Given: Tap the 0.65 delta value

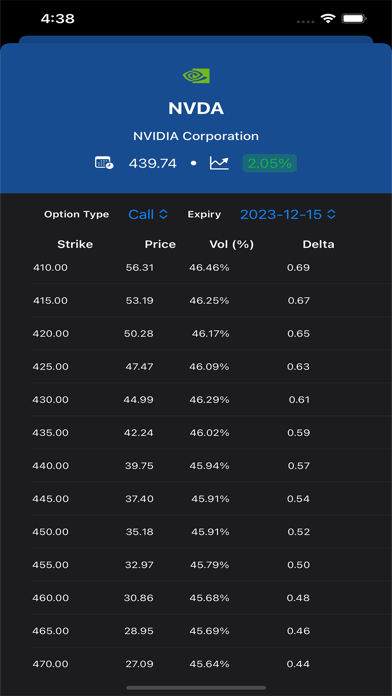Looking at the screenshot, I should point(298,333).
